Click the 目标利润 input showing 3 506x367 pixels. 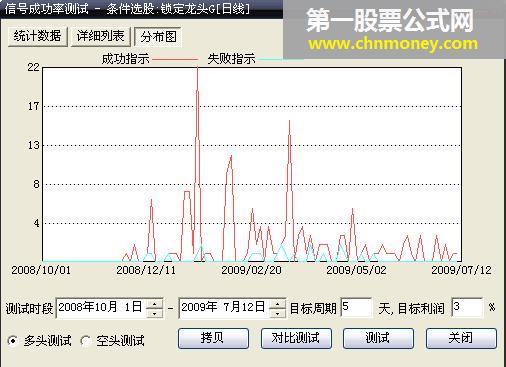467,307
